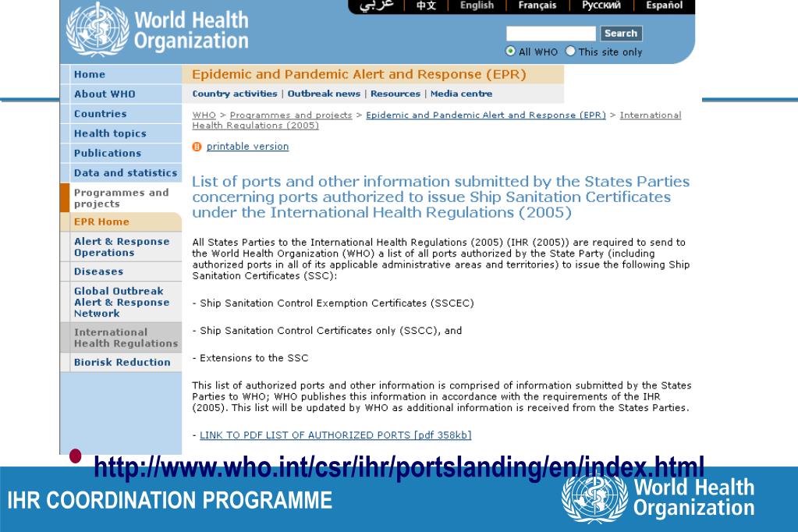Click inside the search text field
The width and height of the screenshot is (798, 532).
pos(551,34)
